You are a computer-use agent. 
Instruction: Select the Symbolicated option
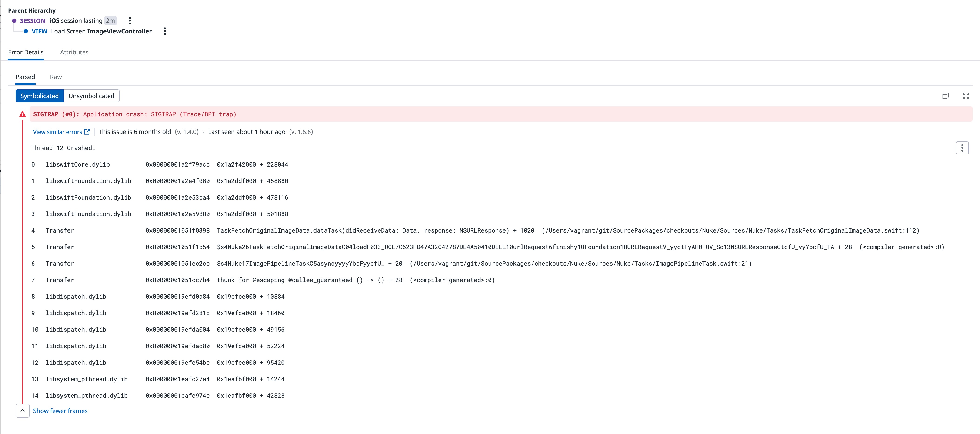click(40, 96)
